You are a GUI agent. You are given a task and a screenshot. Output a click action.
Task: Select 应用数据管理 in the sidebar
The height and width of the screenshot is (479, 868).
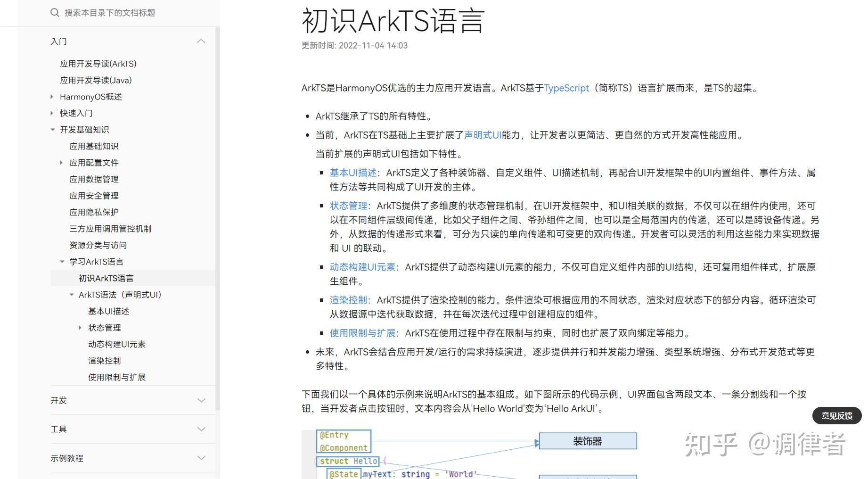click(94, 179)
